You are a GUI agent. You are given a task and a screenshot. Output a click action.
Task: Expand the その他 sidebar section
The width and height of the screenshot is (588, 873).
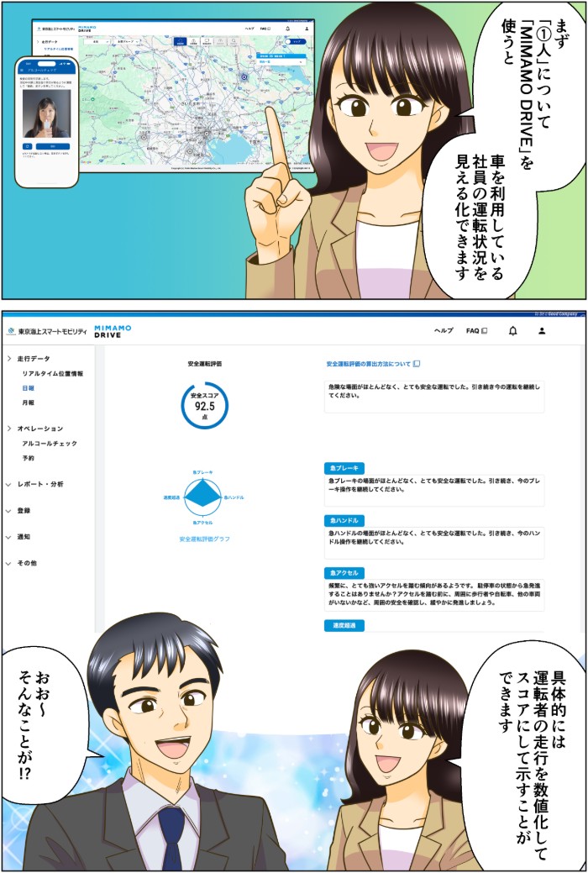9,563
